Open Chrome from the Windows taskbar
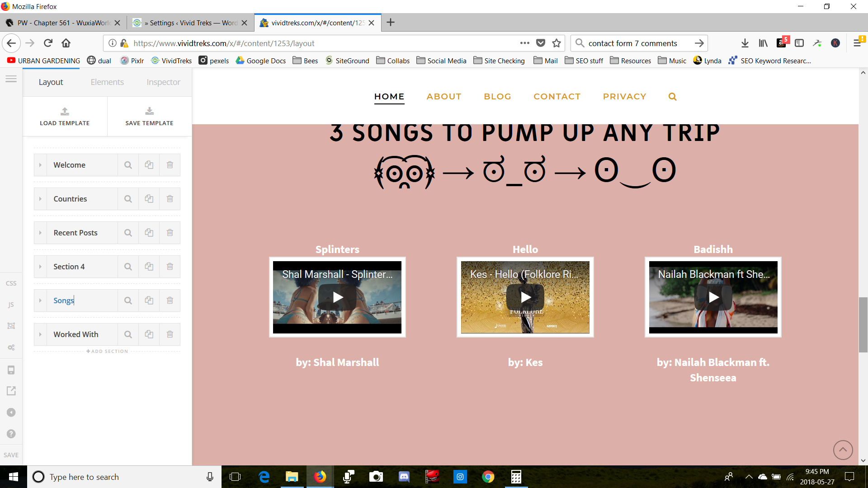 (x=488, y=477)
